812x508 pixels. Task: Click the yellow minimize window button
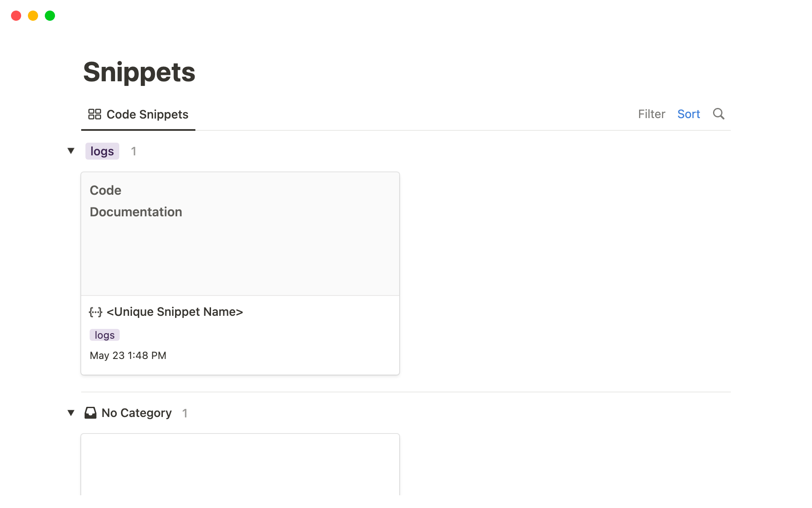point(33,16)
